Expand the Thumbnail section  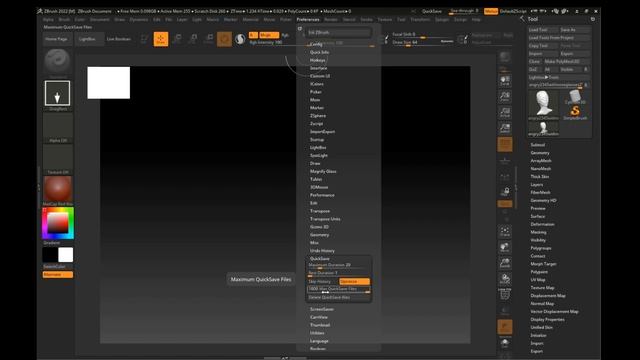[320, 325]
